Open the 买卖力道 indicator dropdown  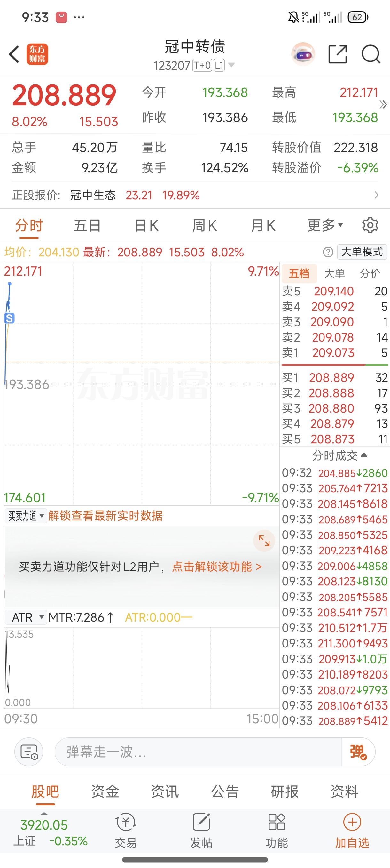pos(26,516)
